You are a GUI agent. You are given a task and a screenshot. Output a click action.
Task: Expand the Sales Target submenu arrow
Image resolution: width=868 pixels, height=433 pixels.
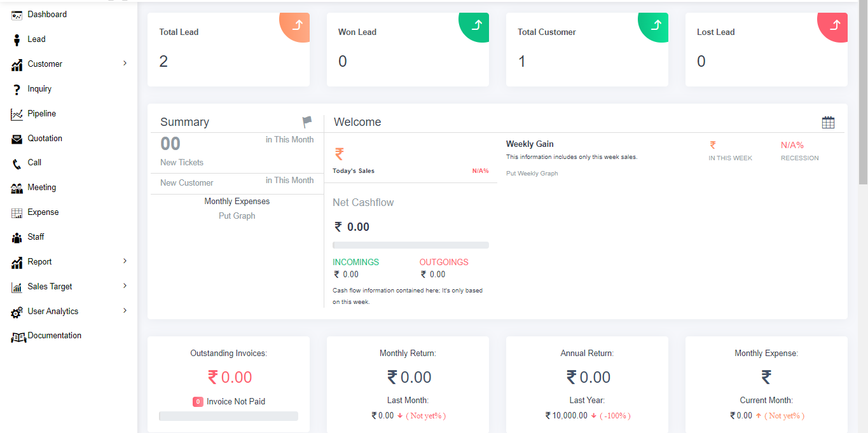click(x=125, y=286)
